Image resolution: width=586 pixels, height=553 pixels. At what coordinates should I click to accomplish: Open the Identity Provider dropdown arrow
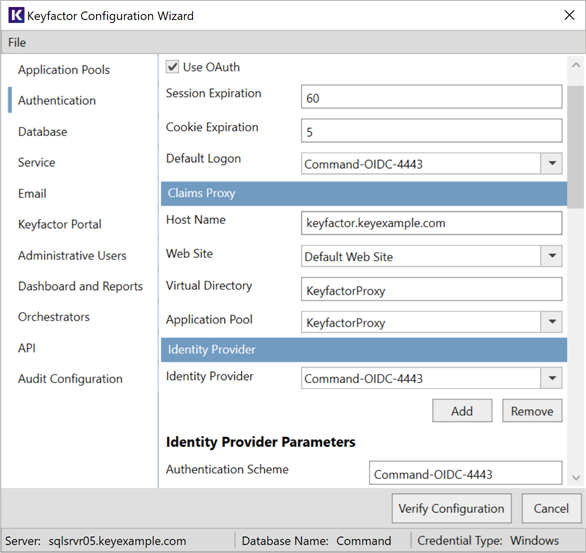point(552,378)
